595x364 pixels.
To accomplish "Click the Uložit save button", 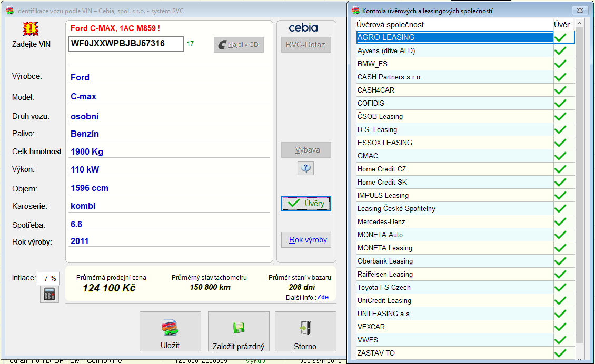I will pos(170,331).
